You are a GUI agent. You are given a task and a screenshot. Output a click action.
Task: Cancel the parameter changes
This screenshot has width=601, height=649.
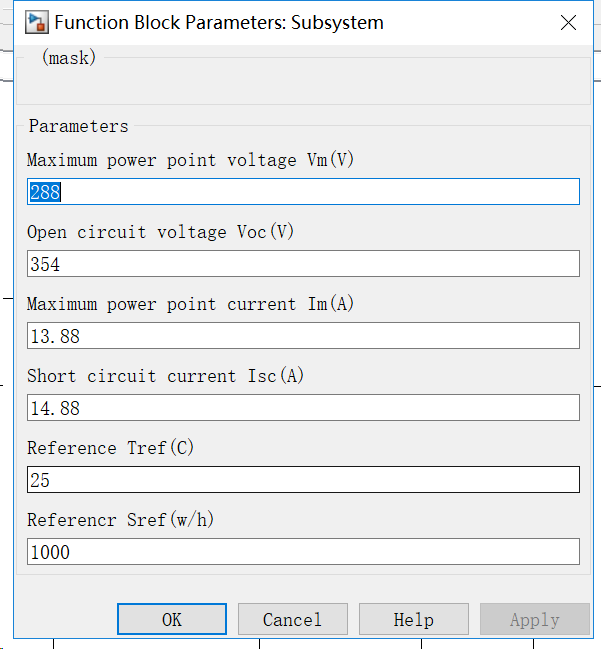coord(292,620)
